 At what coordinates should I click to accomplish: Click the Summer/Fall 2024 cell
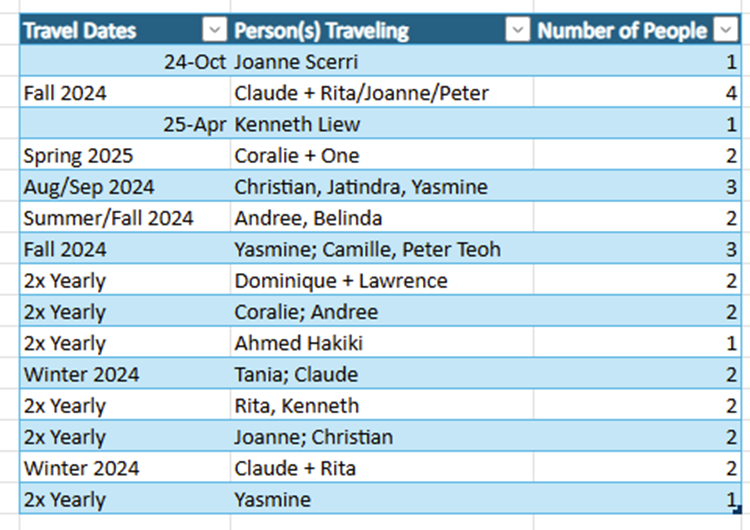tap(125, 218)
